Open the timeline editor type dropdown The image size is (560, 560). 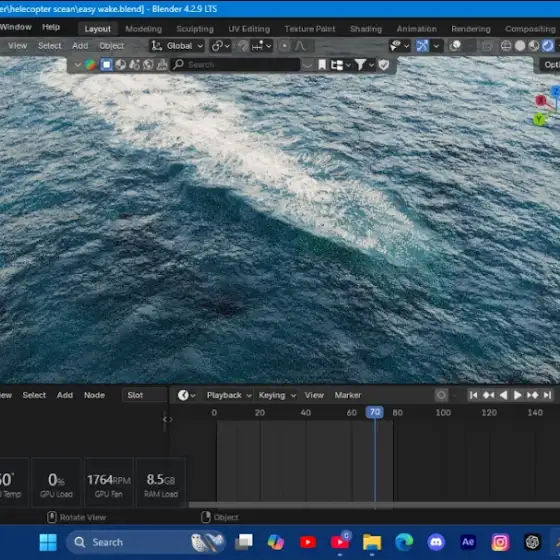coord(186,395)
